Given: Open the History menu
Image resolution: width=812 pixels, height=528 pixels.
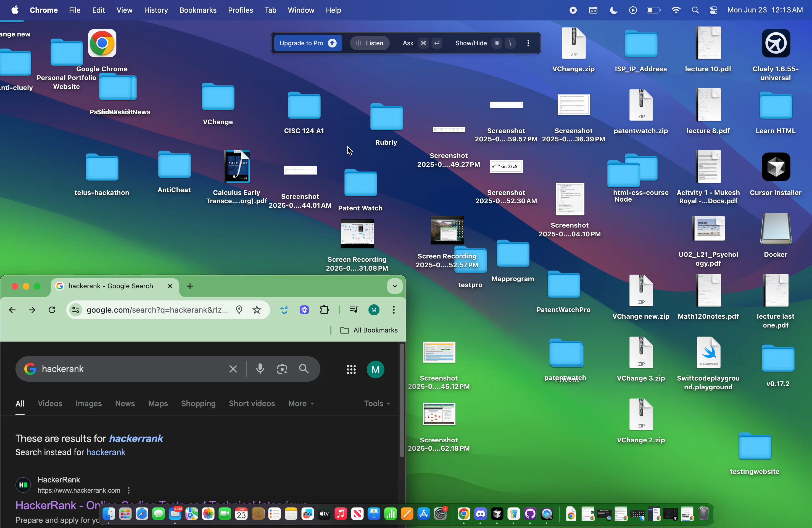Looking at the screenshot, I should pos(155,10).
